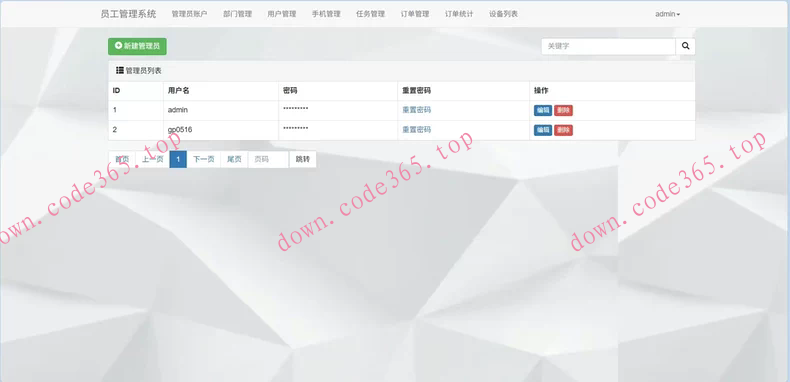790x382 pixels.
Task: Click 重置密码 link for admin
Action: [x=417, y=110]
